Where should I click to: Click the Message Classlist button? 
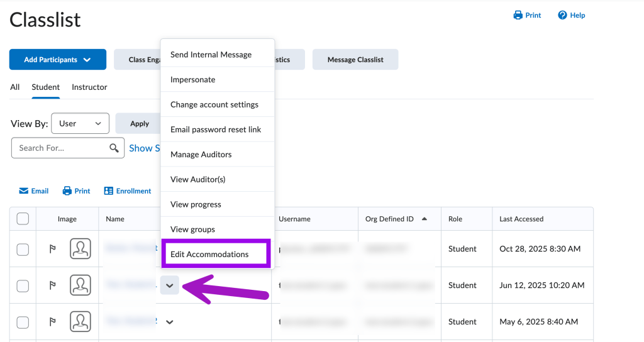point(355,60)
